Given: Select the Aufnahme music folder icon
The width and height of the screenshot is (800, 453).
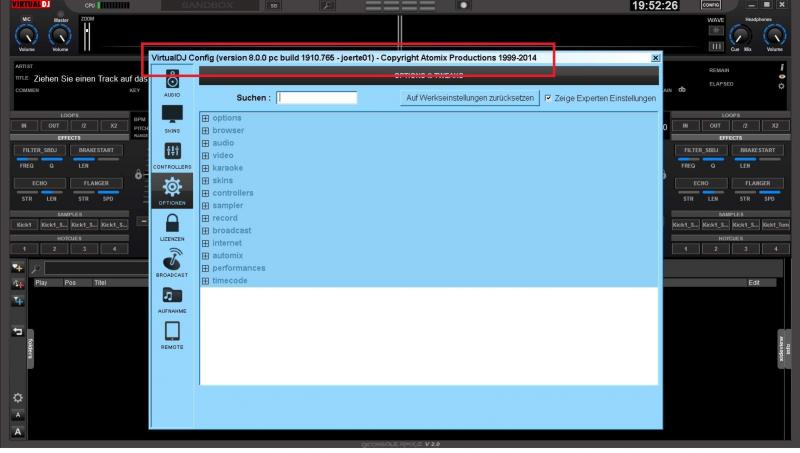Looking at the screenshot, I should click(172, 296).
